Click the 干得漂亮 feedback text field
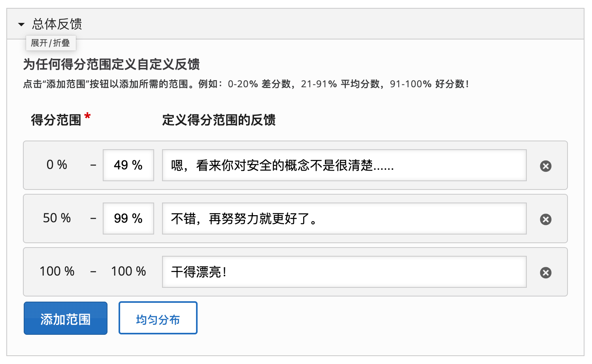Image resolution: width=592 pixels, height=364 pixels. click(x=344, y=272)
